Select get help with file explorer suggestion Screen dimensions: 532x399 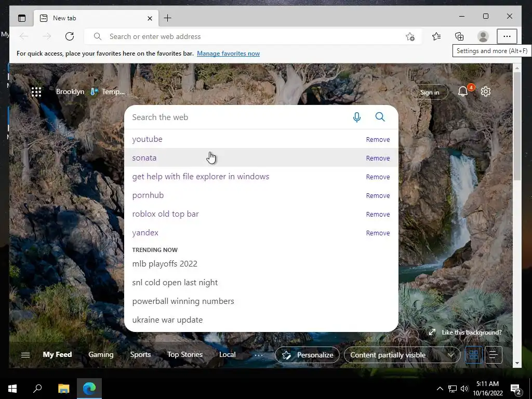click(x=201, y=177)
